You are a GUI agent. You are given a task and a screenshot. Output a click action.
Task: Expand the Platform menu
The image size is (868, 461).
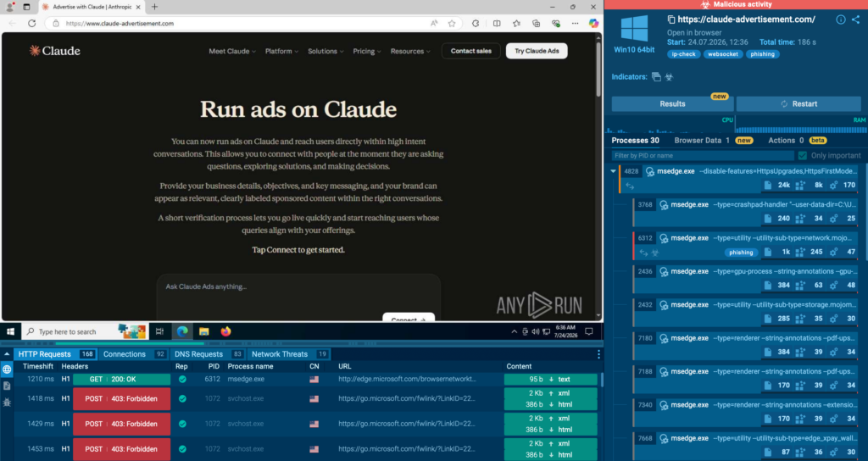tap(281, 51)
